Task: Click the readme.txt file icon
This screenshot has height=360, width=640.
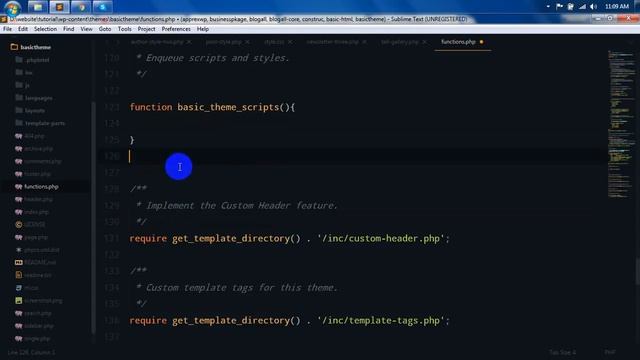Action: click(19, 275)
